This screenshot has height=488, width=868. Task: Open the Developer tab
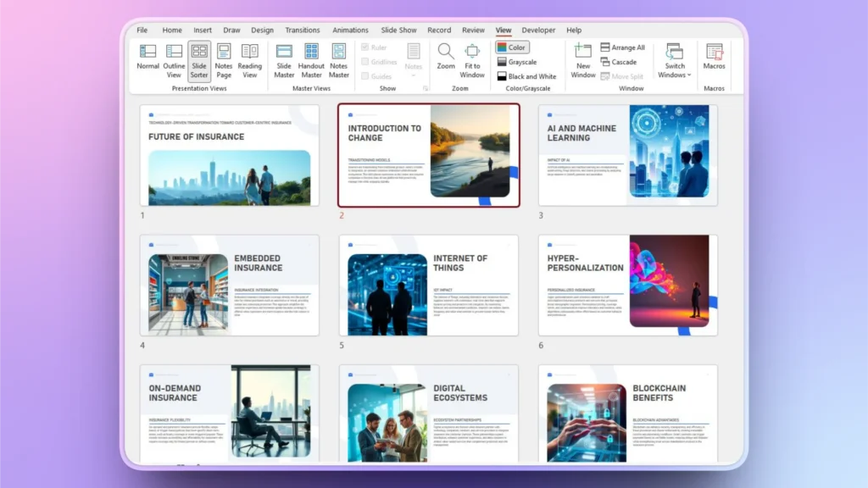(x=539, y=30)
